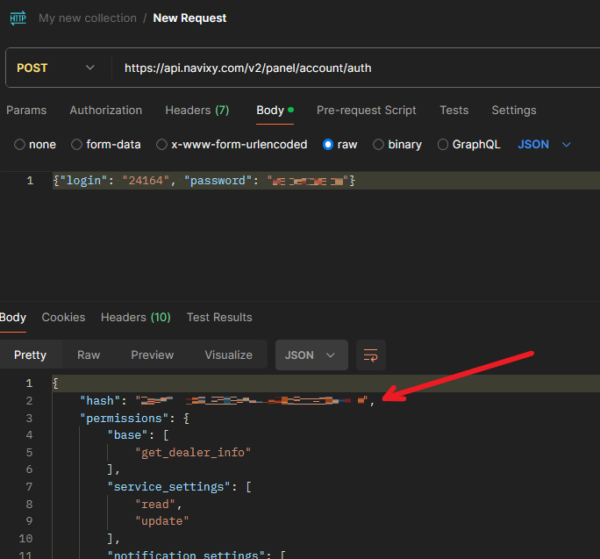The width and height of the screenshot is (600, 559).
Task: View the Test Results tab
Action: (219, 317)
